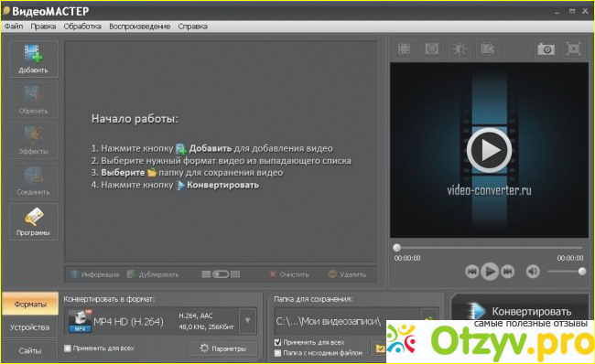Click the crop frame icon above the preview
Screen dimensions: 595x364
(404, 48)
